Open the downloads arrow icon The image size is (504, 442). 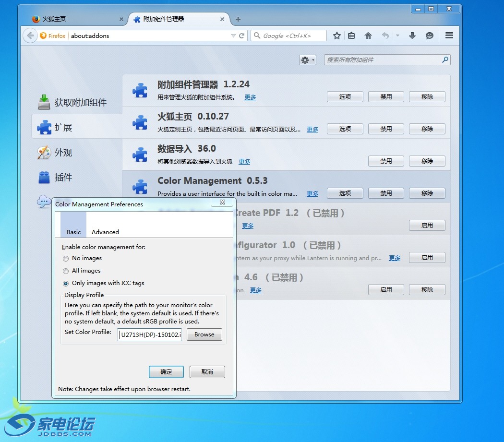(x=412, y=36)
